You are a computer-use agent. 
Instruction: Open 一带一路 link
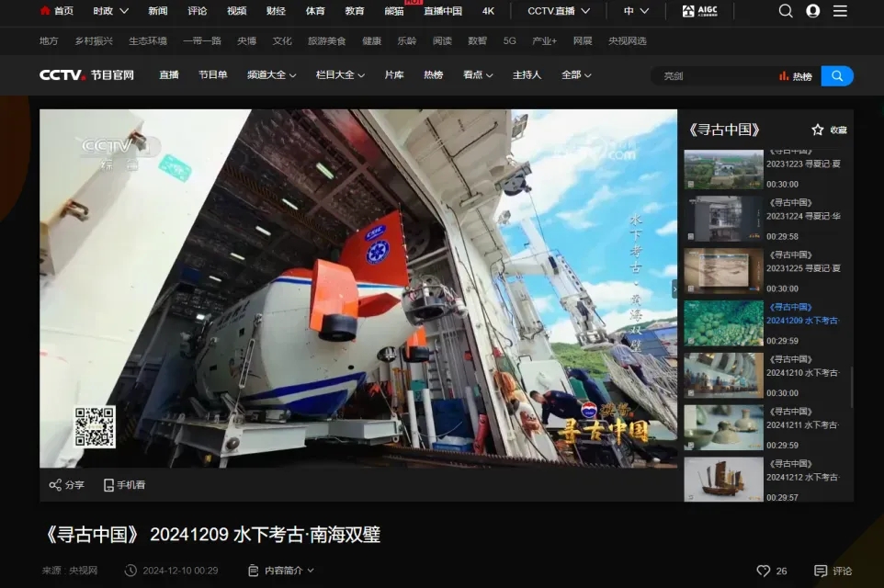tap(202, 40)
